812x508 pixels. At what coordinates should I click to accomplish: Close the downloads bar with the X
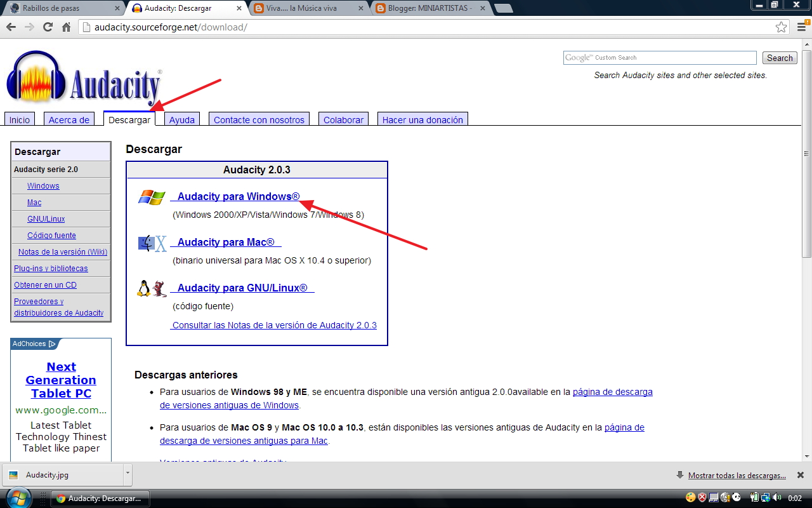[801, 475]
